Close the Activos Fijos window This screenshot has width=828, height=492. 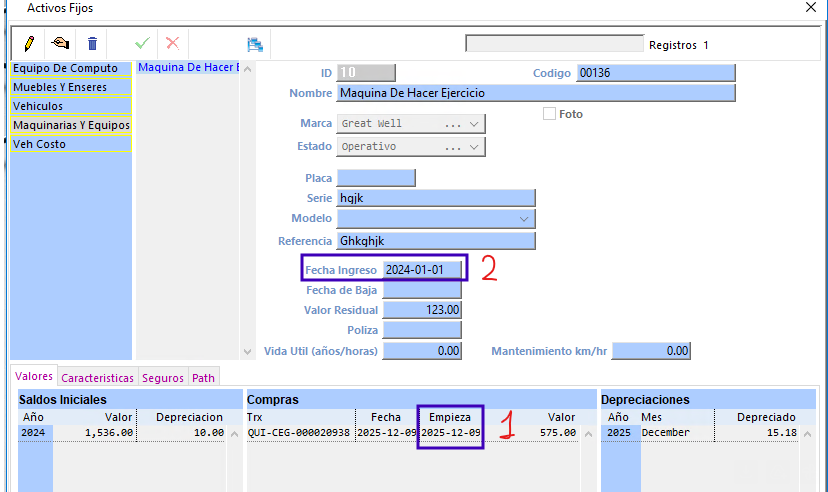[x=811, y=8]
